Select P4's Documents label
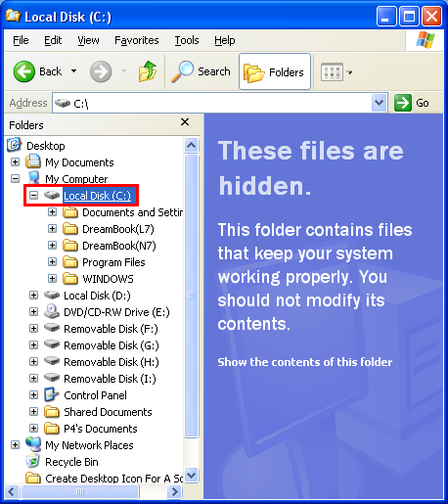Screen dimensions: 448x504 (x=101, y=429)
